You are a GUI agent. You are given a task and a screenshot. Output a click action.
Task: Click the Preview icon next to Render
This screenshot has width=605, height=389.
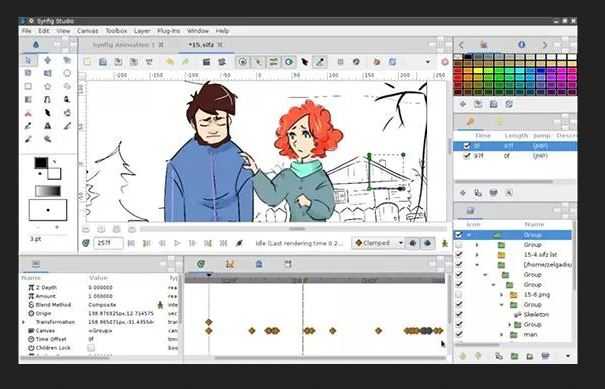coord(222,62)
